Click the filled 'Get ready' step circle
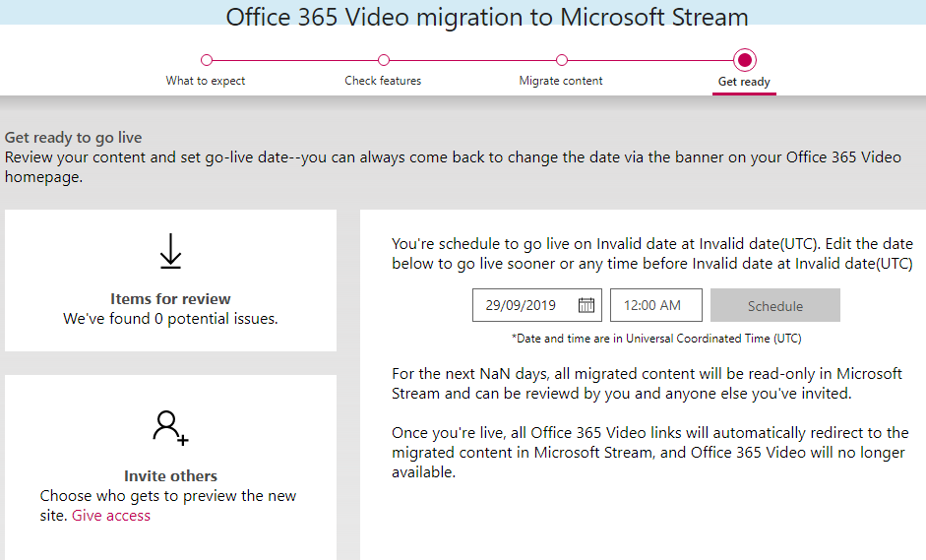 745,60
